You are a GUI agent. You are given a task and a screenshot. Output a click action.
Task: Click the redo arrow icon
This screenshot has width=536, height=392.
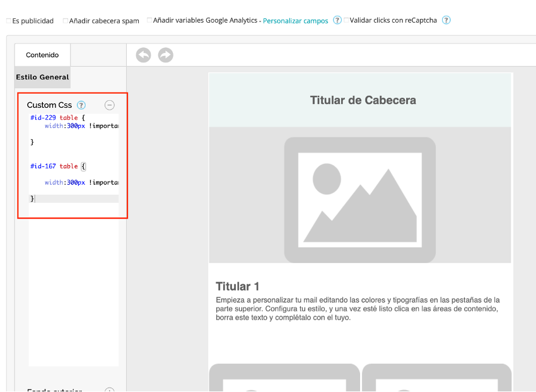[165, 55]
